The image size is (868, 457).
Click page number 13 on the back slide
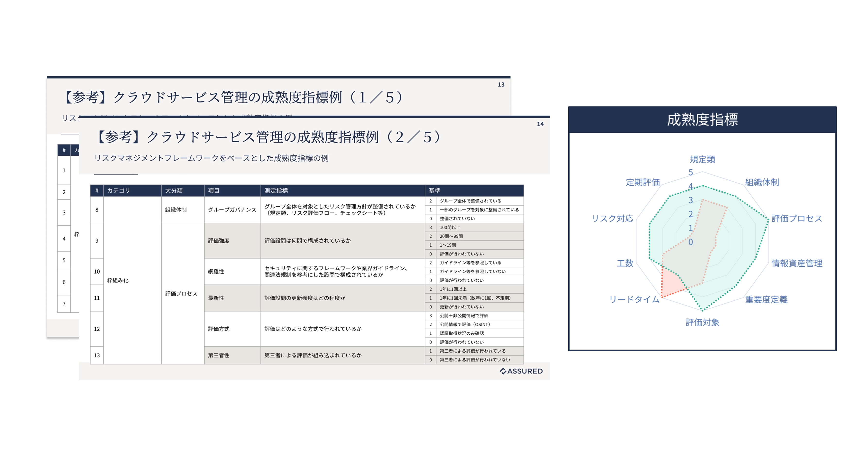click(x=501, y=85)
